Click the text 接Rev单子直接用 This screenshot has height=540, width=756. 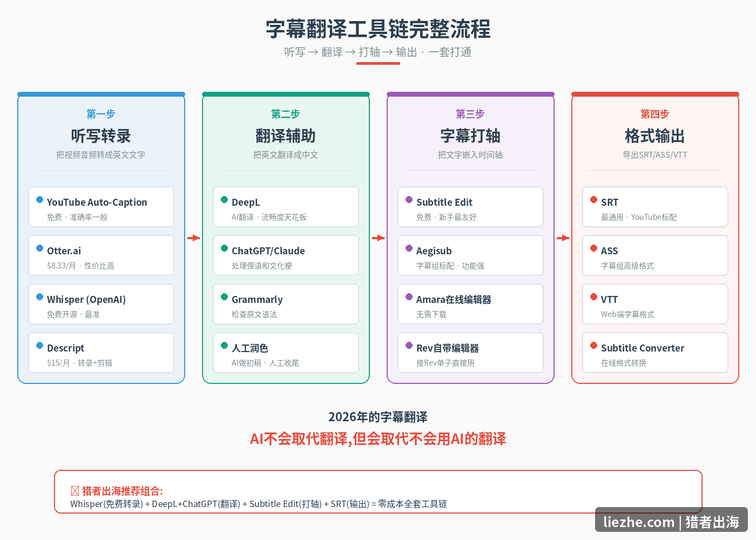446,363
